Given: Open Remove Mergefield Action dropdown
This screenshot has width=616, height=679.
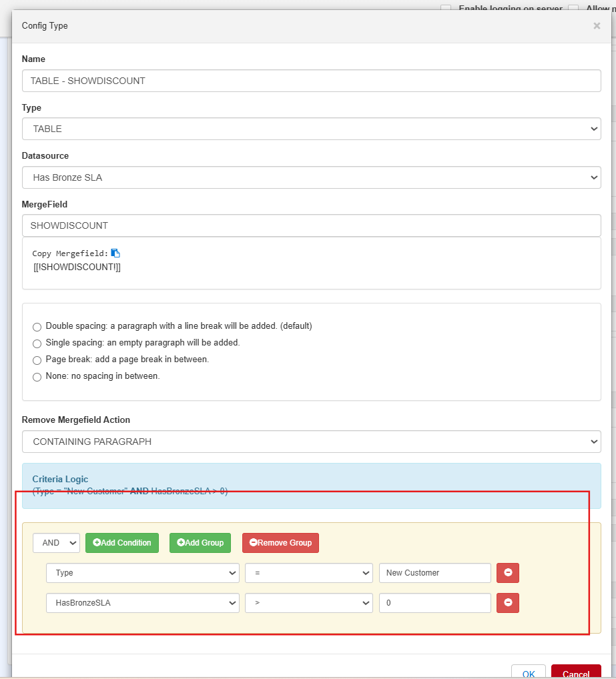Looking at the screenshot, I should tap(312, 442).
